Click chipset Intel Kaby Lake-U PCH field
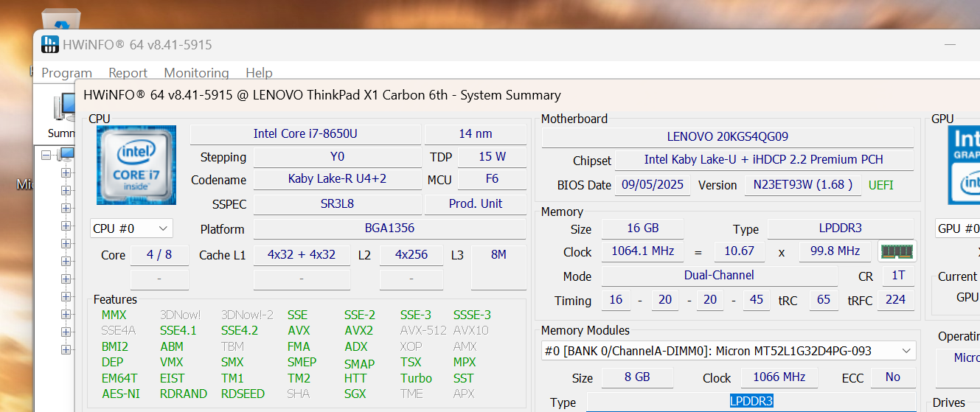Image resolution: width=980 pixels, height=412 pixels. pos(764,160)
